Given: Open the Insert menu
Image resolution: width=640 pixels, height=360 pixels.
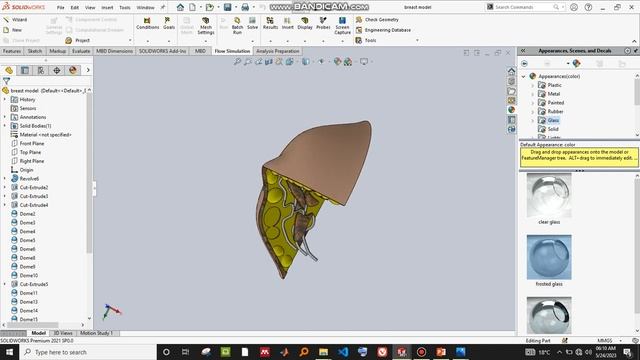Looking at the screenshot, I should pos(107,7).
